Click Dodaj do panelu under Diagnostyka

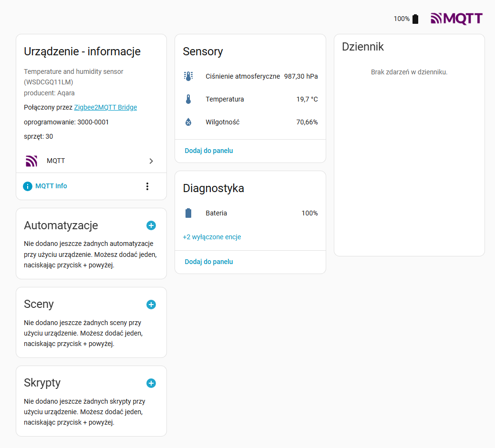pos(209,262)
